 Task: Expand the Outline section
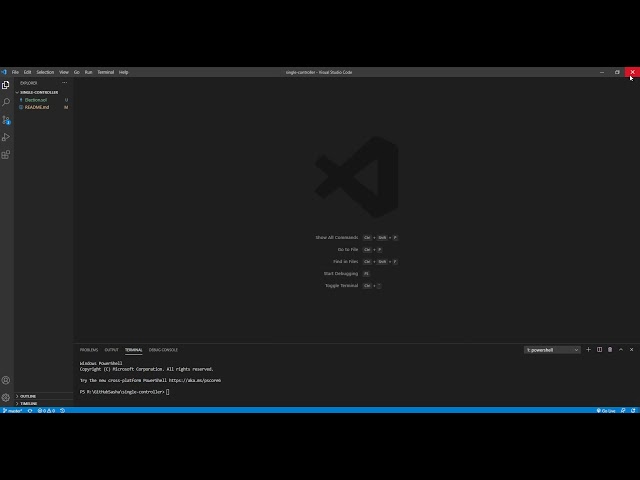pos(26,396)
